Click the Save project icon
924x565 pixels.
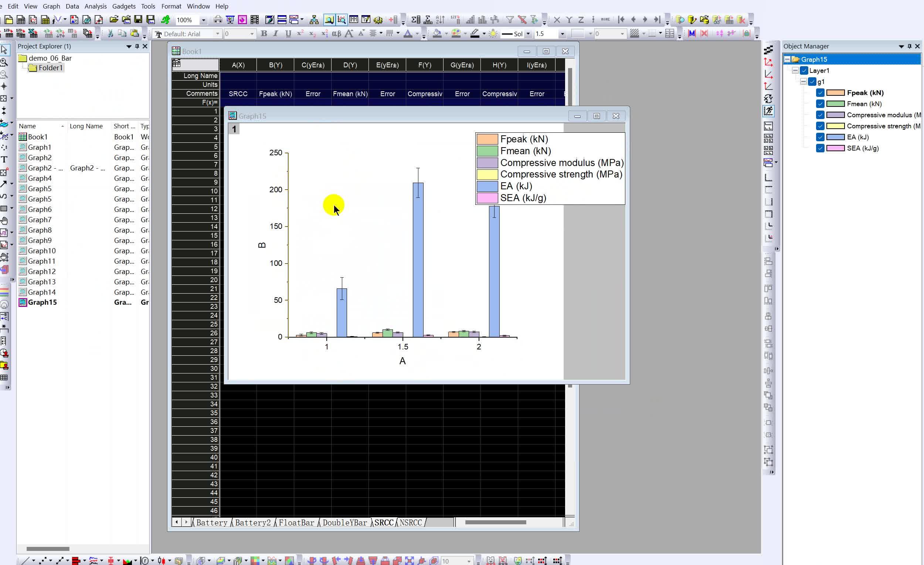pos(138,20)
